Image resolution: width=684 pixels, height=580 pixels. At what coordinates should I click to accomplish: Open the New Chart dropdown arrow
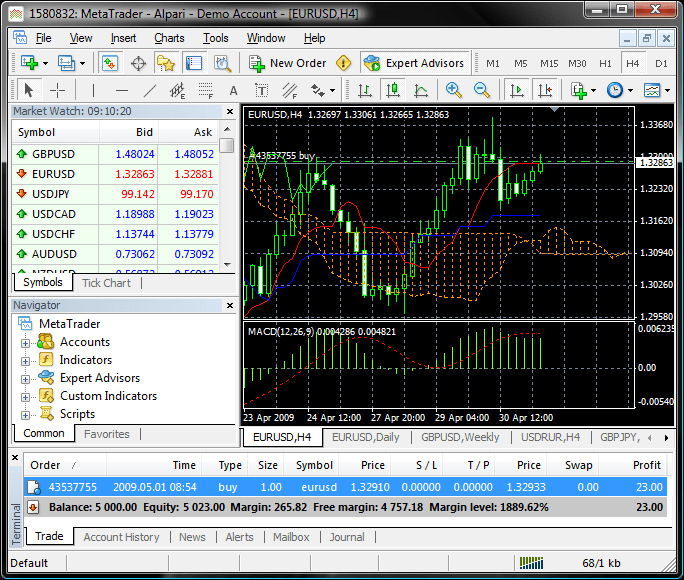(45, 64)
